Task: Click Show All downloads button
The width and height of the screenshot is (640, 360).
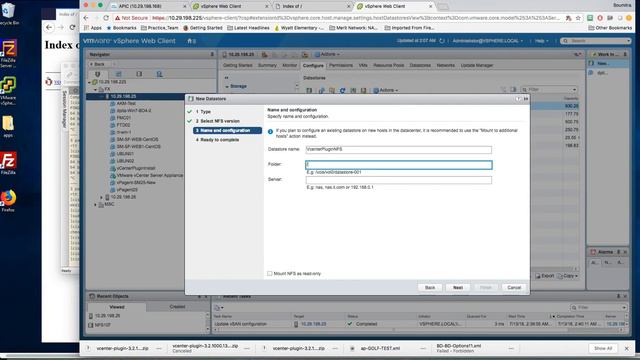Action: coord(603,348)
